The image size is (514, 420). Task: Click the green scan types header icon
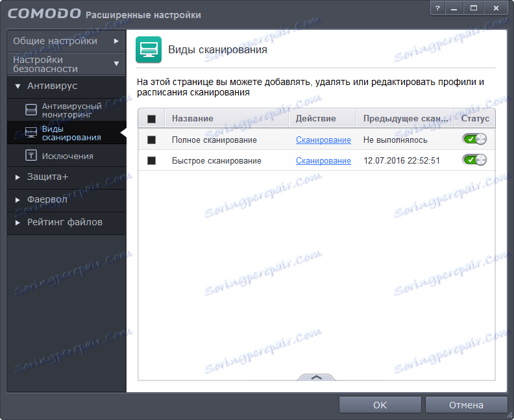coord(149,49)
